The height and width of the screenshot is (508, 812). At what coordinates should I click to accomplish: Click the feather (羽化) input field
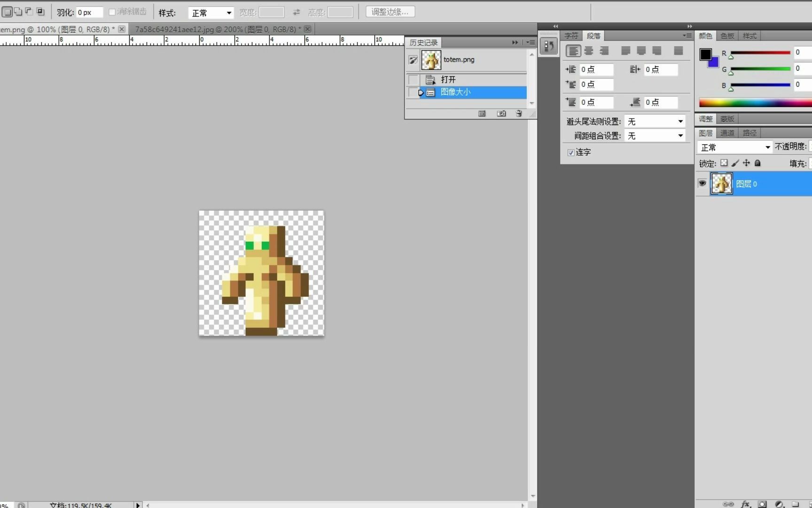coord(89,13)
